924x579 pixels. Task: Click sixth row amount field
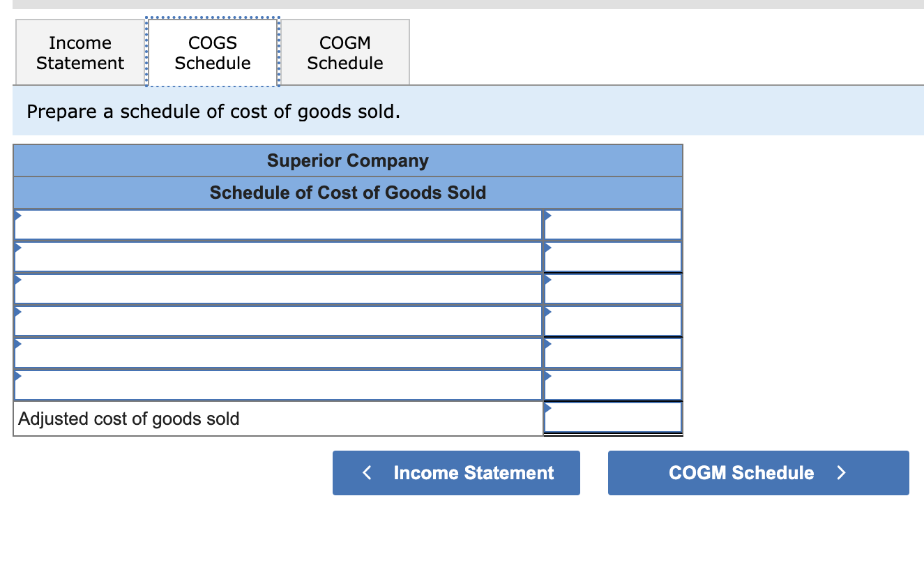(613, 385)
